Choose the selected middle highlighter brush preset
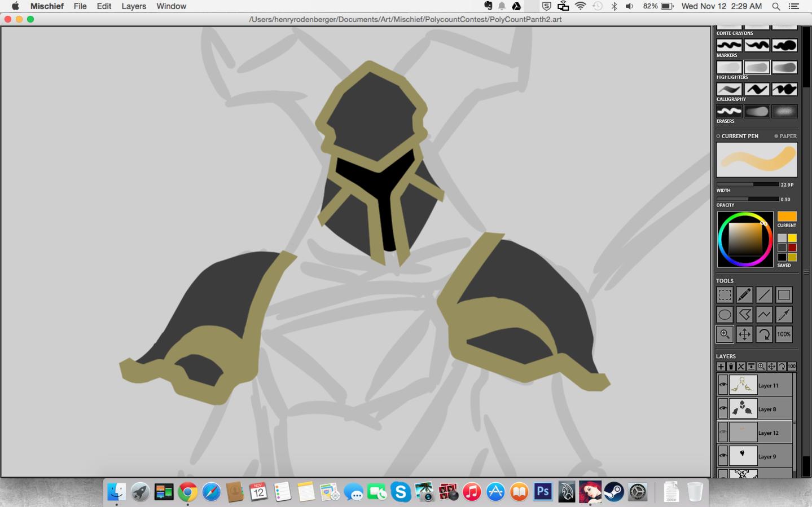The width and height of the screenshot is (812, 507). click(x=757, y=67)
